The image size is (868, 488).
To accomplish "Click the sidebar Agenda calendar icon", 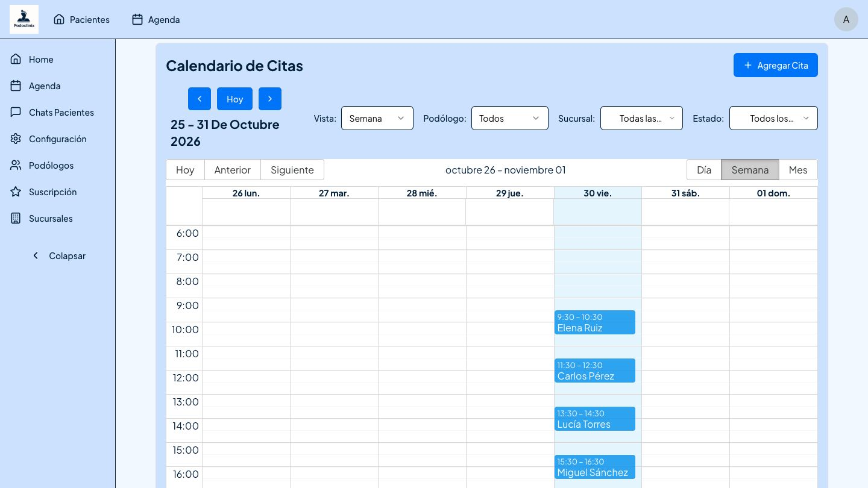I will click(16, 86).
